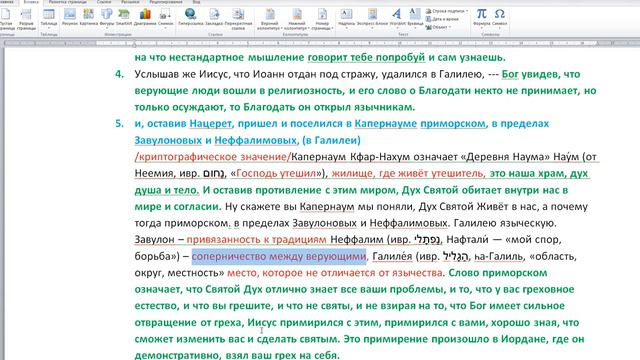Click the blue underlined word "Нацерет"
This screenshot has width=640, height=360.
(x=210, y=124)
